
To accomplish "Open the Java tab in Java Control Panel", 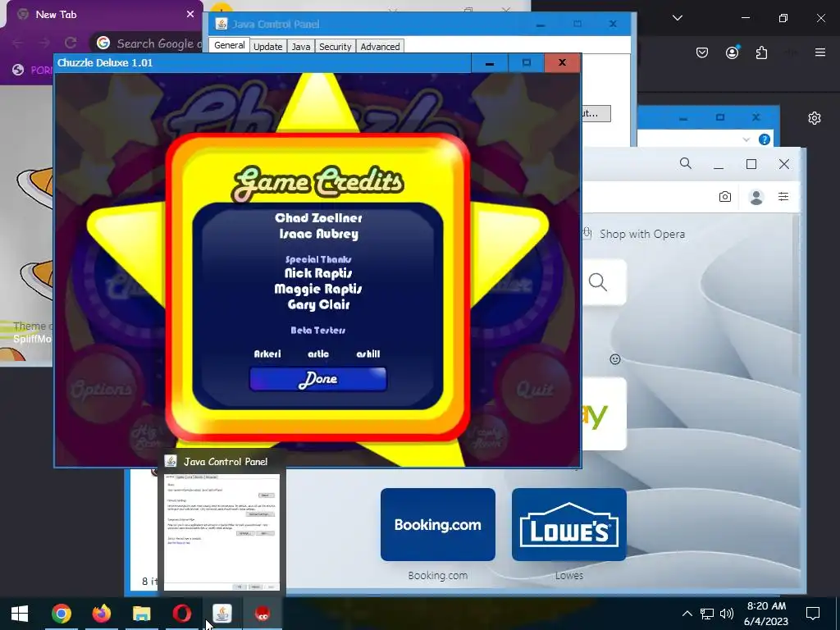I will click(300, 47).
